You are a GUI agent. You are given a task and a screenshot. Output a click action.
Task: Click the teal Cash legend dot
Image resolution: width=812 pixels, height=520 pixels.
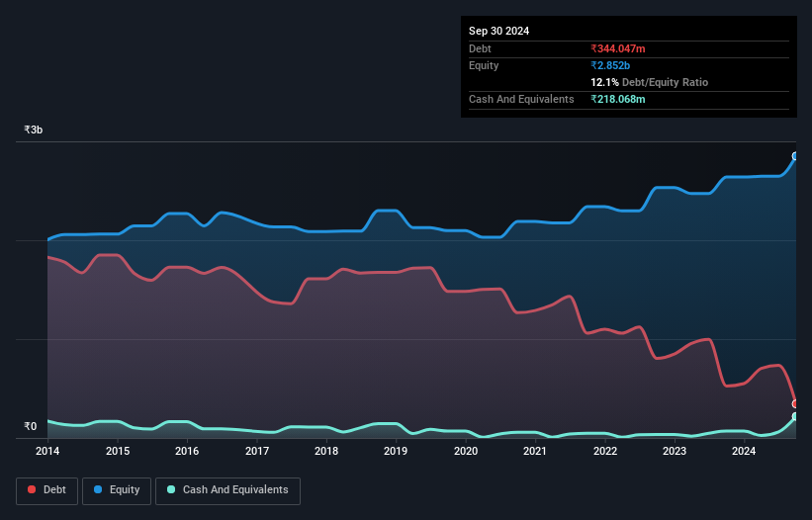(x=171, y=489)
